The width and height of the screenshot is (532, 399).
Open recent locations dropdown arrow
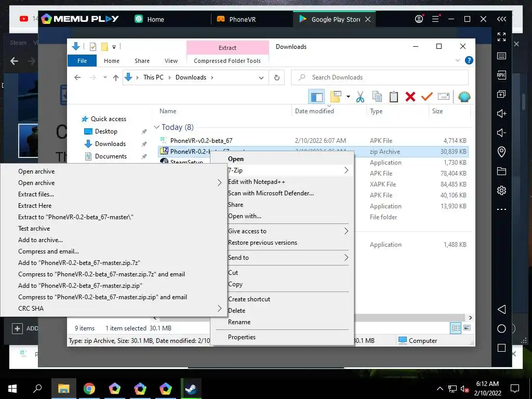[x=105, y=77]
